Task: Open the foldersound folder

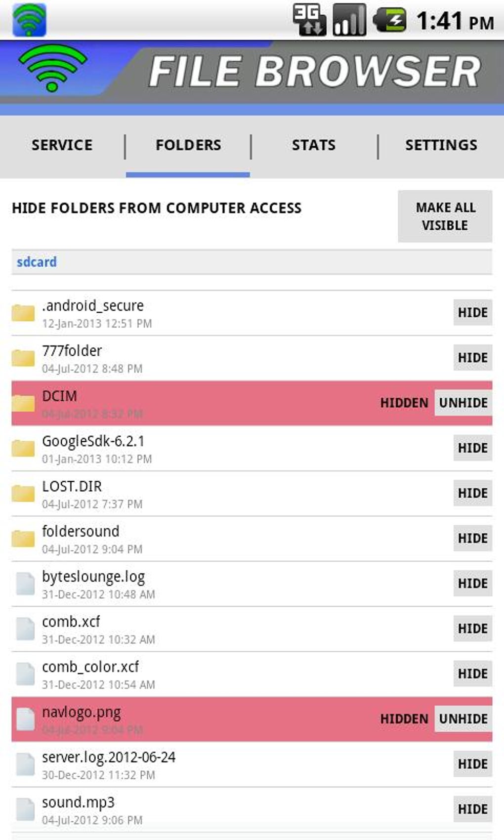Action: coord(81,532)
